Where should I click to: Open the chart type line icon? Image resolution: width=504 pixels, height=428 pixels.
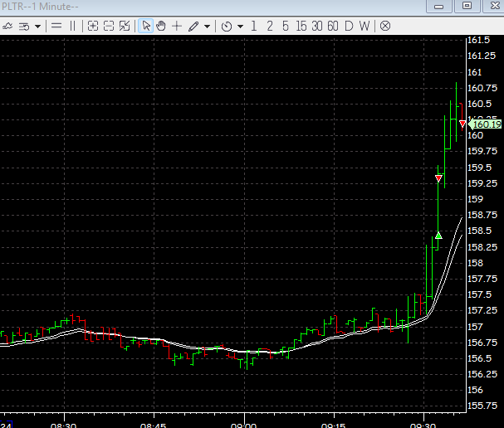tap(7, 26)
